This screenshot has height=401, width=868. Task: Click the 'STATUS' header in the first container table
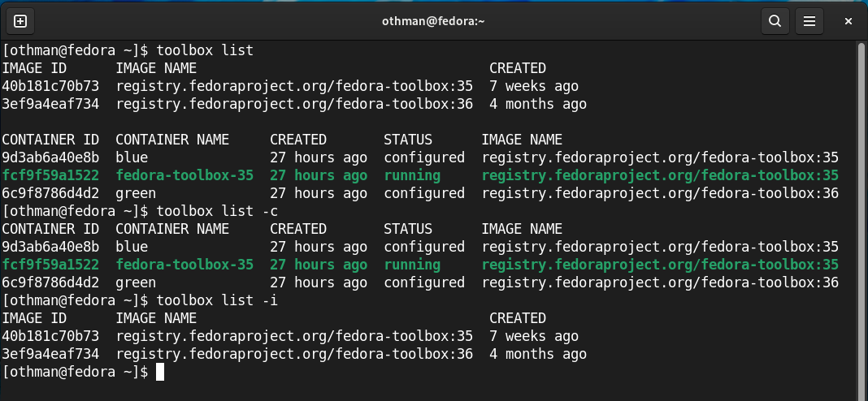408,140
